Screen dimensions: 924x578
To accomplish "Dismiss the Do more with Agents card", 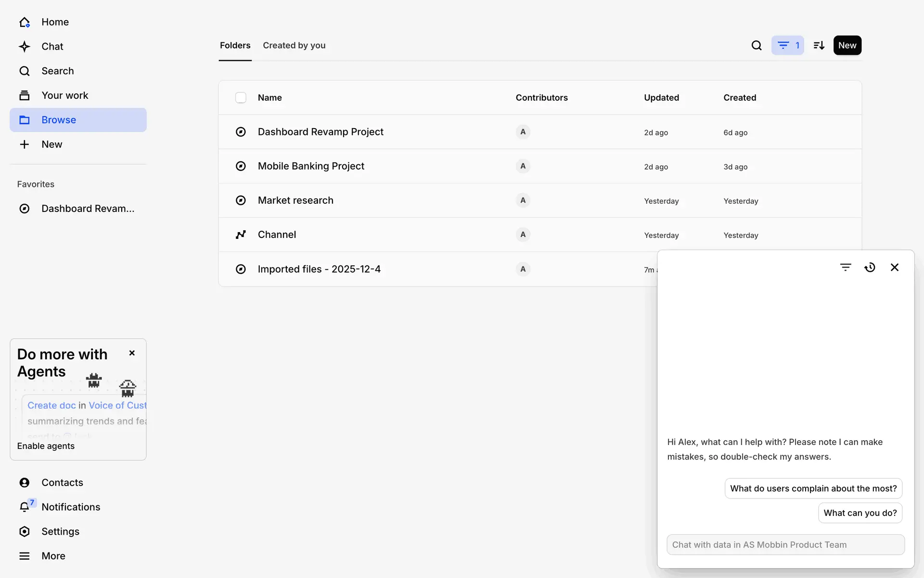I will (132, 353).
